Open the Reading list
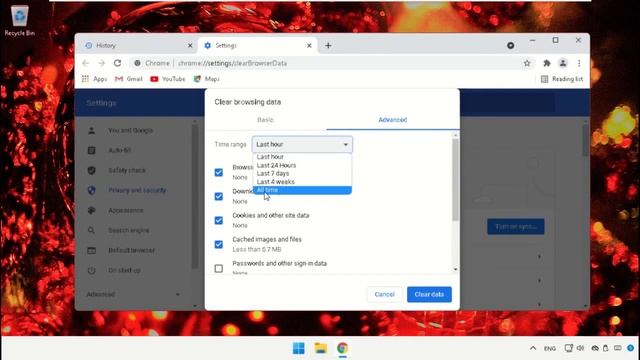This screenshot has width=640, height=360. (x=562, y=79)
